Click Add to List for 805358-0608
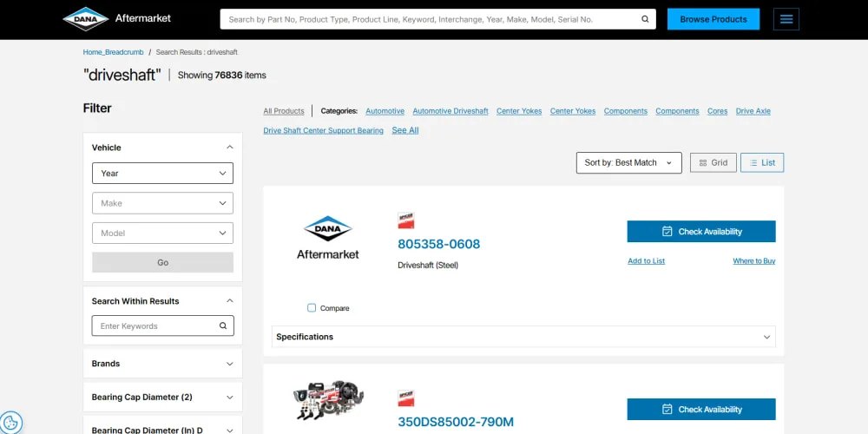868x434 pixels. pyautogui.click(x=646, y=260)
